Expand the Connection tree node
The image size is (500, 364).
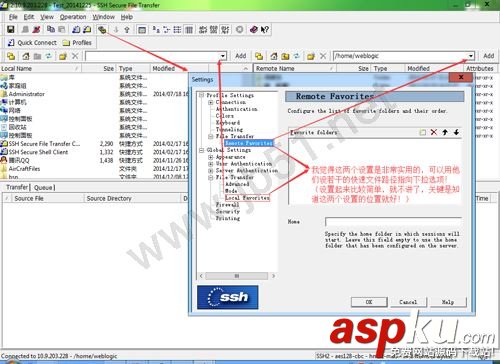(x=211, y=102)
